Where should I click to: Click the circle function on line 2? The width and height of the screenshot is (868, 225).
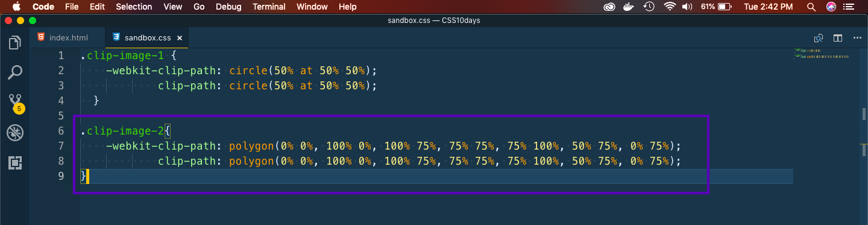[x=249, y=71]
